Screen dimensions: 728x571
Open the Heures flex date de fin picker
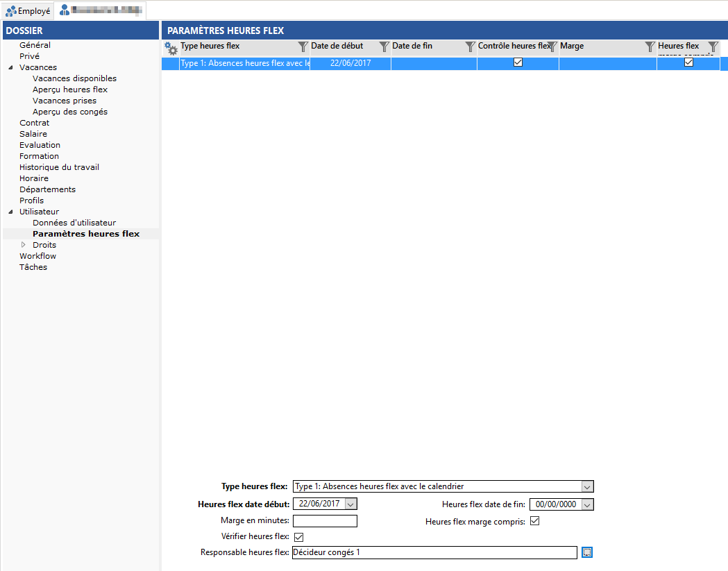(587, 504)
